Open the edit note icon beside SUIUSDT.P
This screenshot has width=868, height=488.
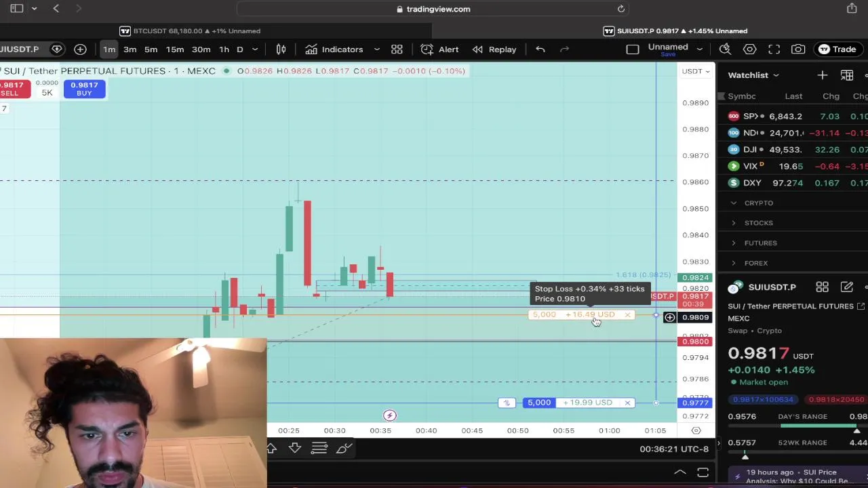(x=847, y=287)
